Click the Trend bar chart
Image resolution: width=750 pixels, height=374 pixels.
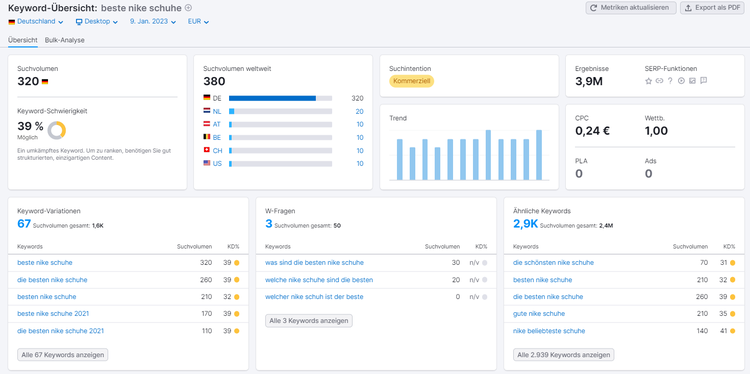(469, 154)
